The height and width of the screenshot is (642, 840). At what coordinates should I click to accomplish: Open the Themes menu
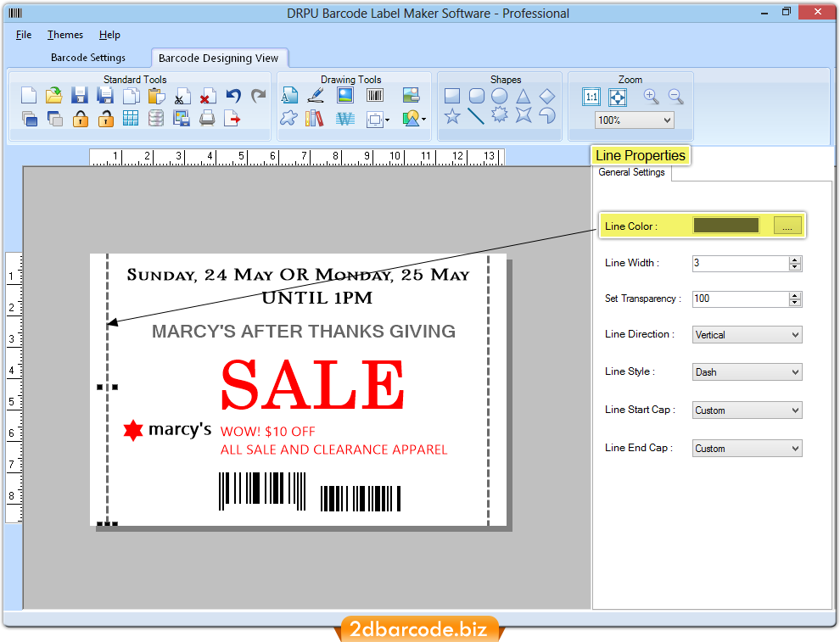pyautogui.click(x=65, y=35)
